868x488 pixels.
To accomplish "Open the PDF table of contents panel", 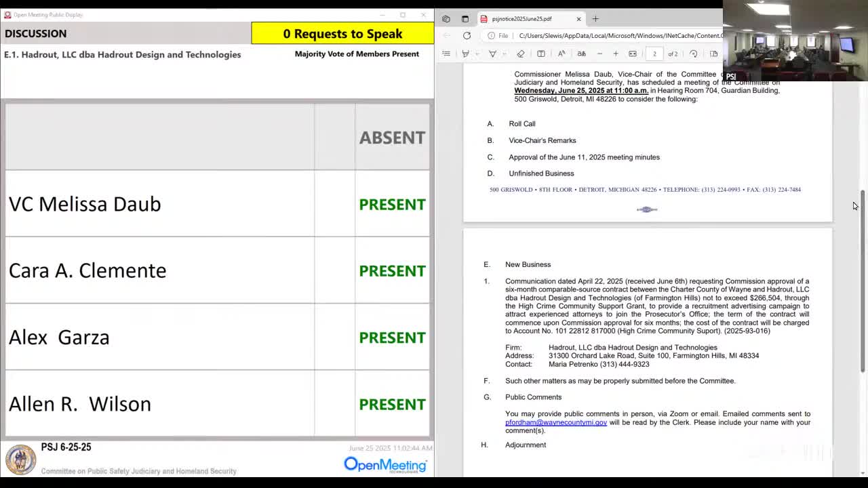I will [x=446, y=54].
